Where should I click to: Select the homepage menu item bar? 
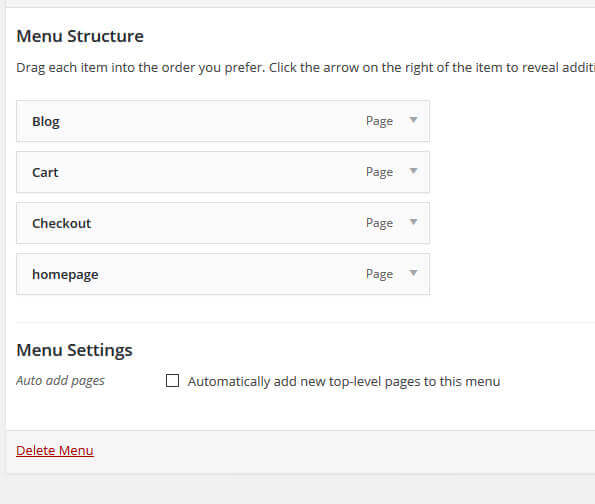click(x=223, y=274)
